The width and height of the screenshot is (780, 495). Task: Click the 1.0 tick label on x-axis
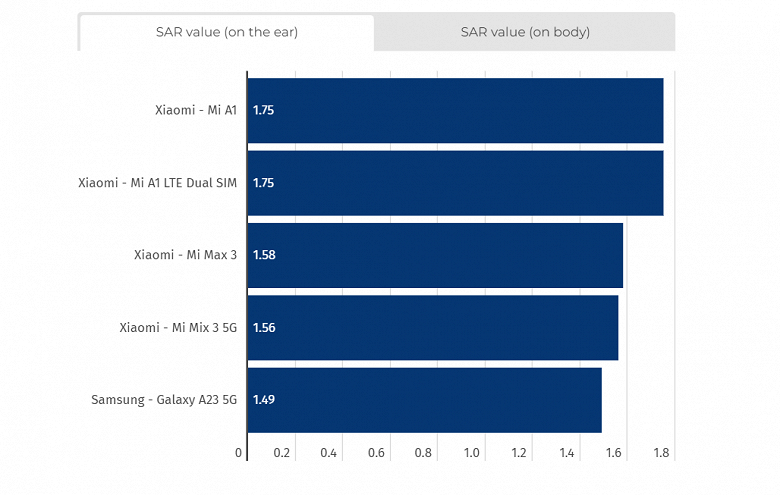tap(472, 453)
